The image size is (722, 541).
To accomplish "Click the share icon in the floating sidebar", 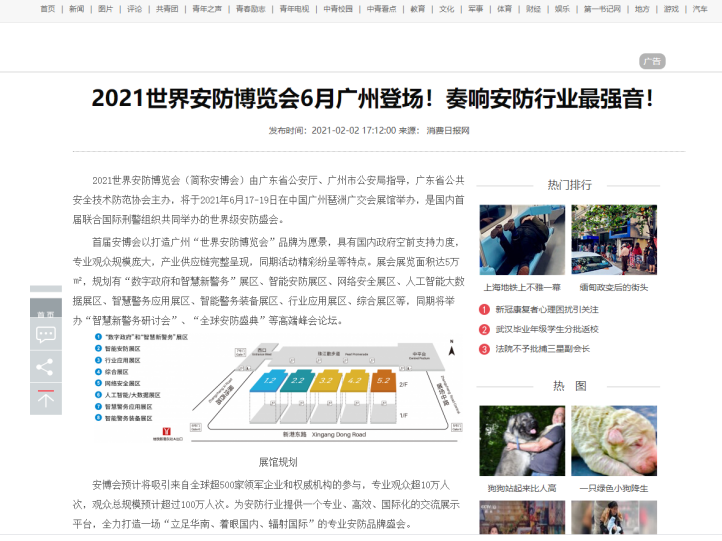I will point(46,367).
